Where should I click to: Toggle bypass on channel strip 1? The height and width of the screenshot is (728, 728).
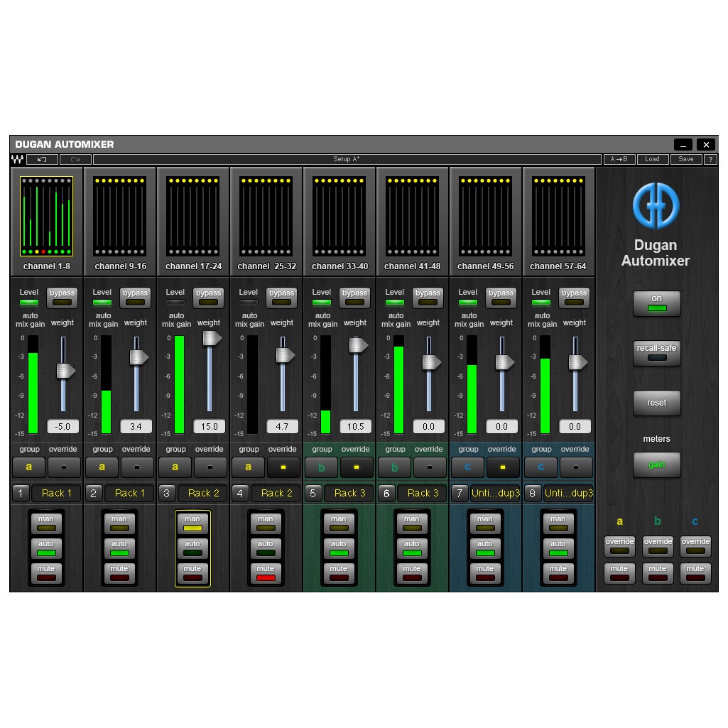62,297
